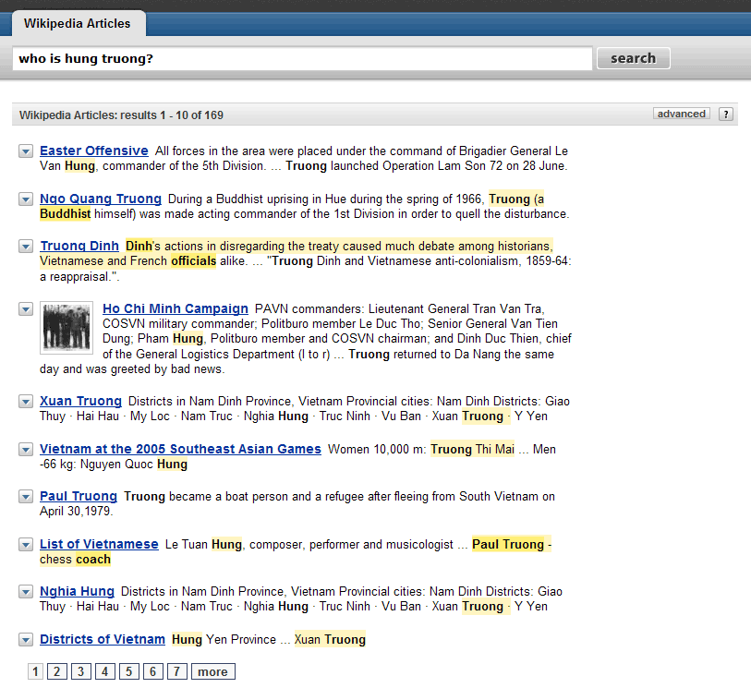Open the Ho Chi Minh Campaign thumbnail
Image resolution: width=751 pixels, height=700 pixels.
tap(67, 328)
